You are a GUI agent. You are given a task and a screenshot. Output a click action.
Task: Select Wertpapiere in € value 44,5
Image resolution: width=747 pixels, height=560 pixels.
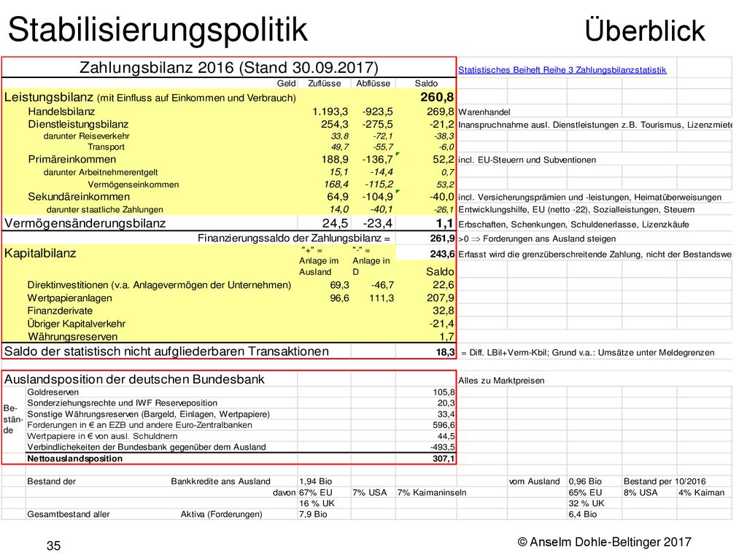(446, 436)
